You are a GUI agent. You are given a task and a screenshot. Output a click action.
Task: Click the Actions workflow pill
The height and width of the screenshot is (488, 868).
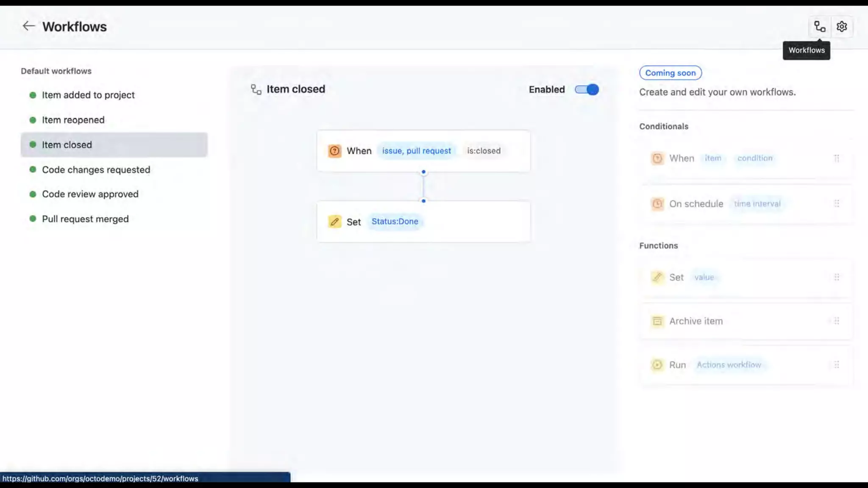[729, 365]
